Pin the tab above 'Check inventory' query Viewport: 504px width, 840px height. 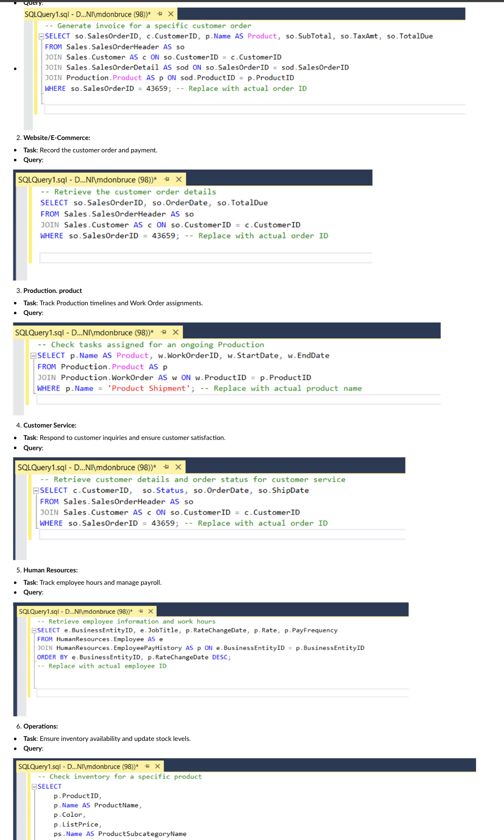point(147,766)
